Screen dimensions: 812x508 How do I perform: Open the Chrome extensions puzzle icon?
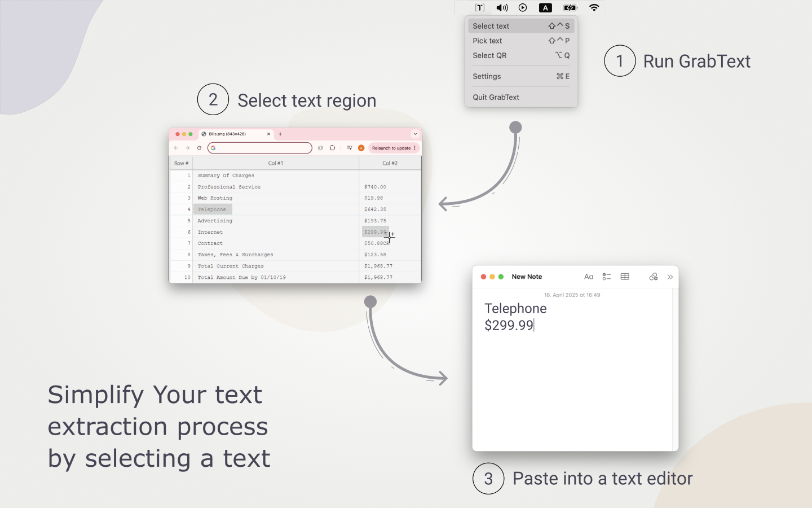(333, 148)
